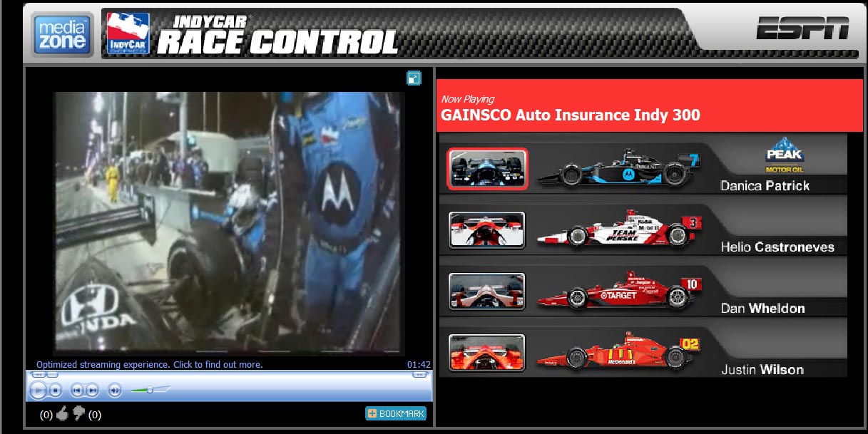Click the Play button in the media player
Image resolution: width=868 pixels, height=434 pixels.
(39, 390)
